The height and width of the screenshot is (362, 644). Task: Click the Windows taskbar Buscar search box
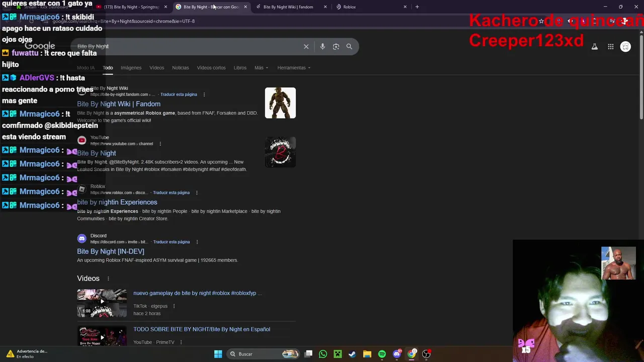(263, 354)
